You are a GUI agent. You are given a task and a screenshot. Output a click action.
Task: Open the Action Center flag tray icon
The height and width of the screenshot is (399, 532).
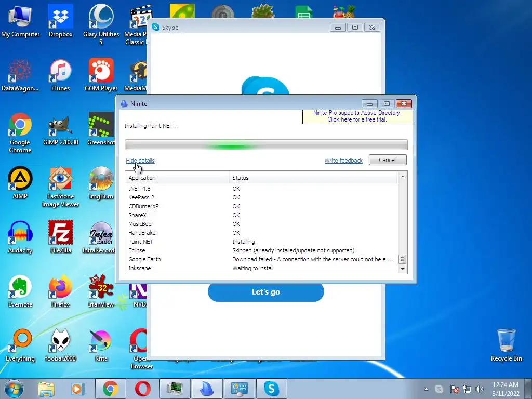[454, 389]
